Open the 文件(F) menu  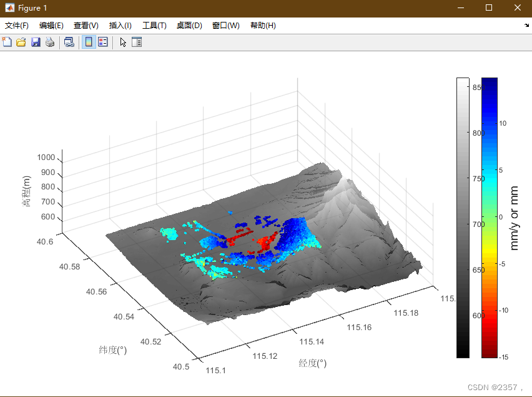(16, 25)
